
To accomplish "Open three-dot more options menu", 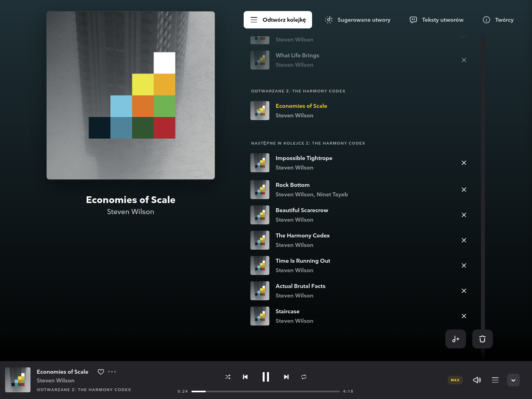I will [x=112, y=372].
